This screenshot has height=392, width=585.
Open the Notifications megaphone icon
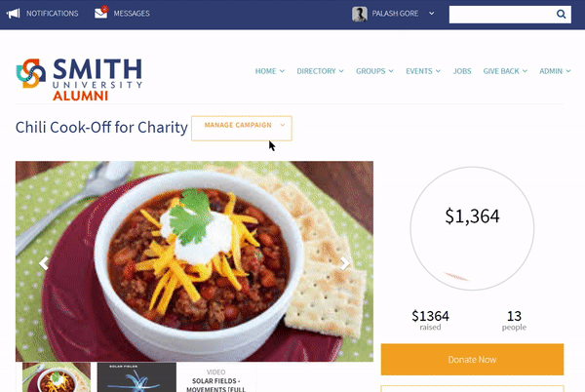coord(13,14)
